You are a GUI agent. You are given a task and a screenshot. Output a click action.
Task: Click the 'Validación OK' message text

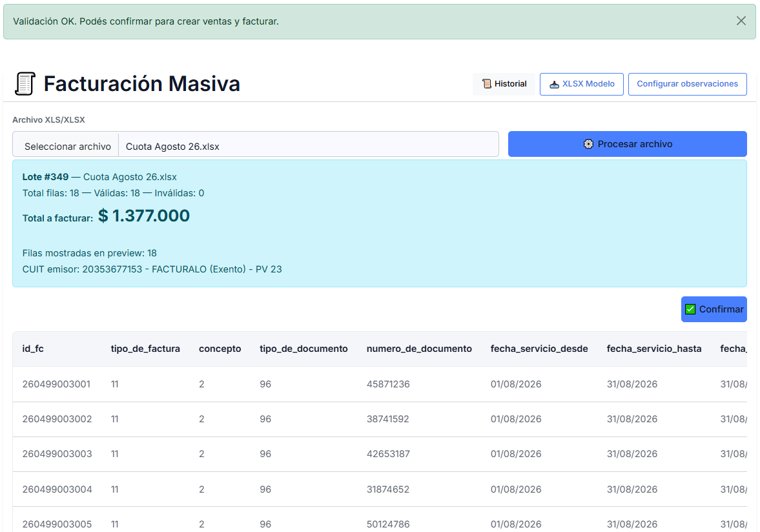point(146,21)
